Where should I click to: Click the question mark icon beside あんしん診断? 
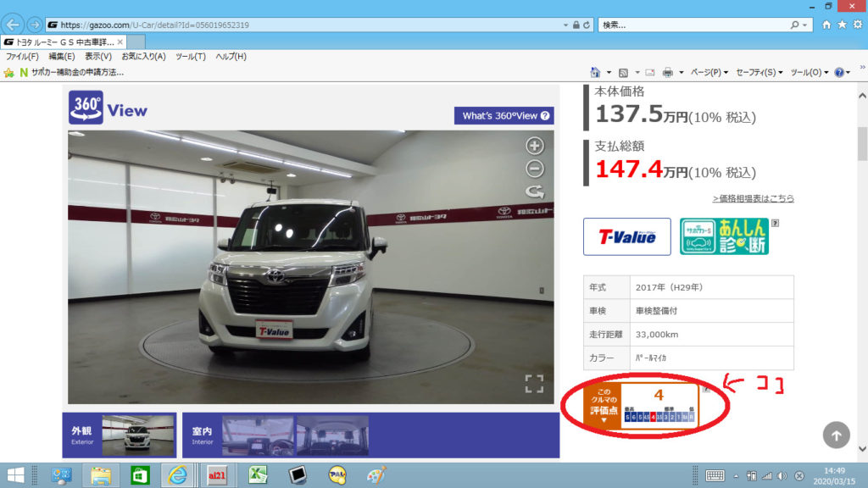[775, 223]
